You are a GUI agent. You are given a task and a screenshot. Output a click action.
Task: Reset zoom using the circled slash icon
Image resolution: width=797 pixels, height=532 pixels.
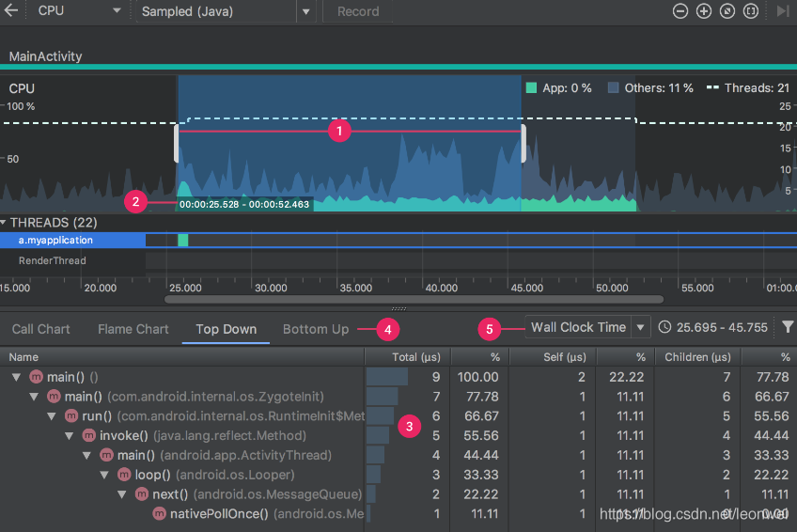pyautogui.click(x=727, y=11)
